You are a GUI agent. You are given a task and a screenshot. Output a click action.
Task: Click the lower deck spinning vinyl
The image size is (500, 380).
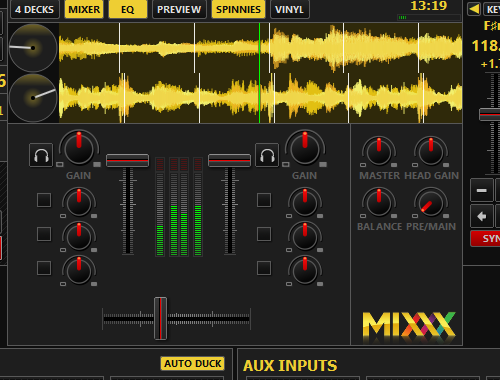pyautogui.click(x=33, y=98)
